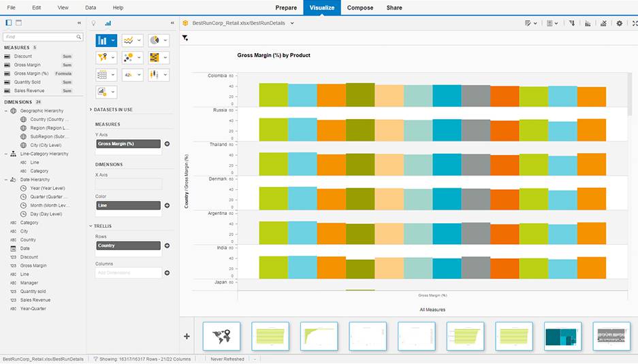
Task: Collapse the Geographic Hierarchy tree node
Action: point(6,111)
